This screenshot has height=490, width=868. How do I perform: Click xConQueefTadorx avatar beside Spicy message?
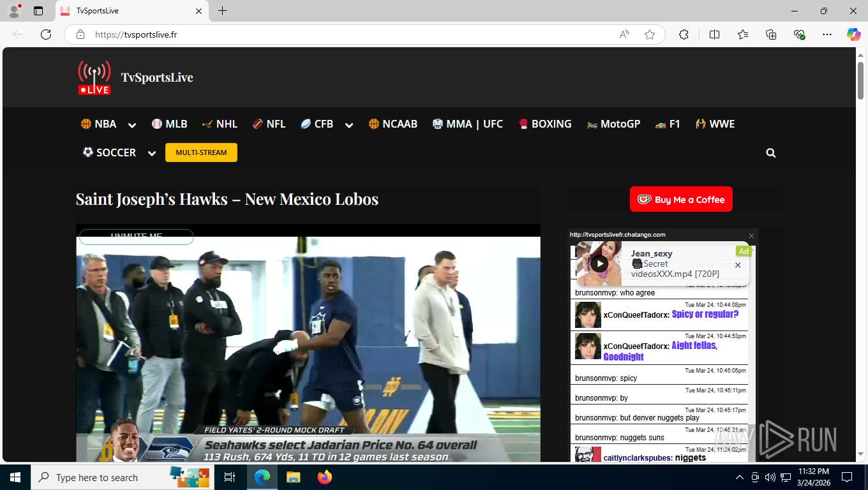tap(588, 315)
